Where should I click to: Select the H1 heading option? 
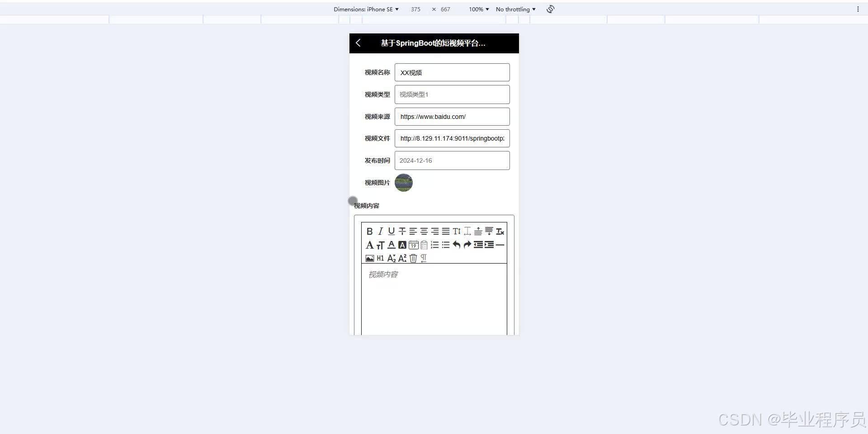pyautogui.click(x=380, y=258)
